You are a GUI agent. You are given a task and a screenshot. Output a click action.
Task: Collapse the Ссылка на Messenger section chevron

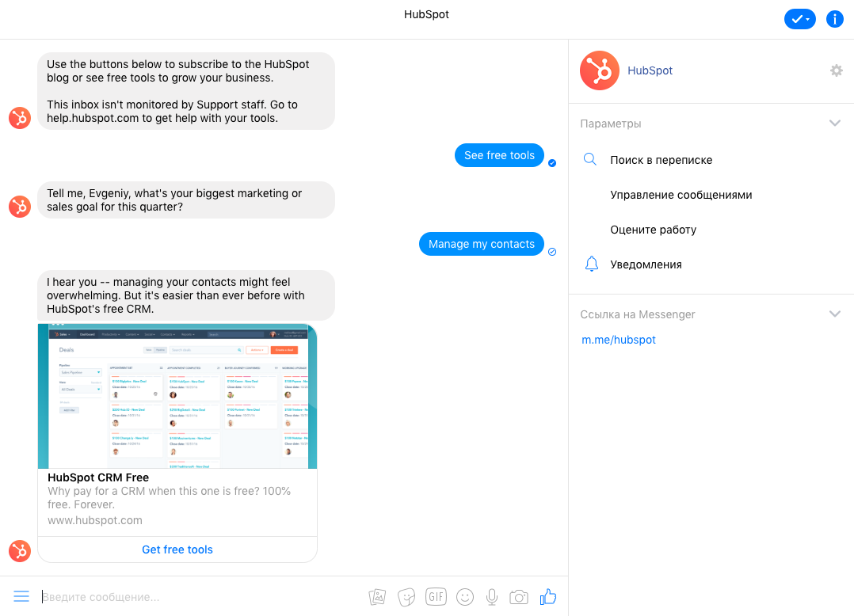[x=834, y=314]
